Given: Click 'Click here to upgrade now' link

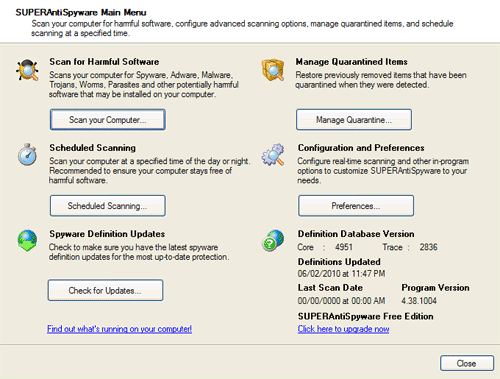Looking at the screenshot, I should [x=343, y=329].
